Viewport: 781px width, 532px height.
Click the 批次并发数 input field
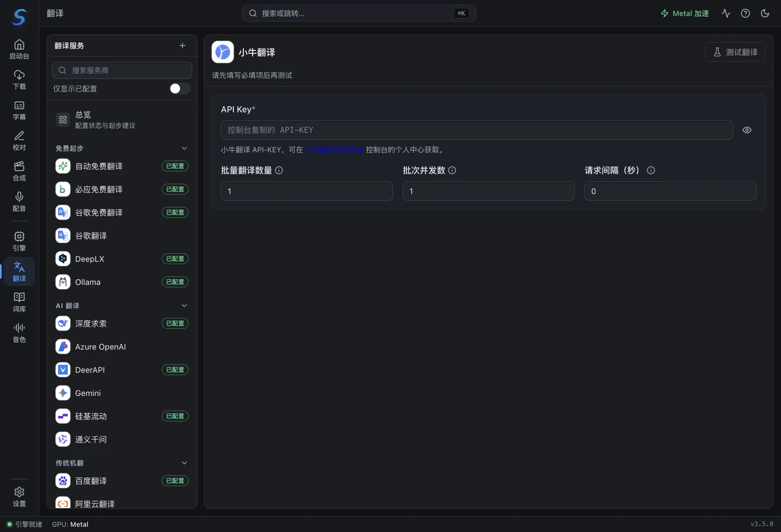(488, 191)
